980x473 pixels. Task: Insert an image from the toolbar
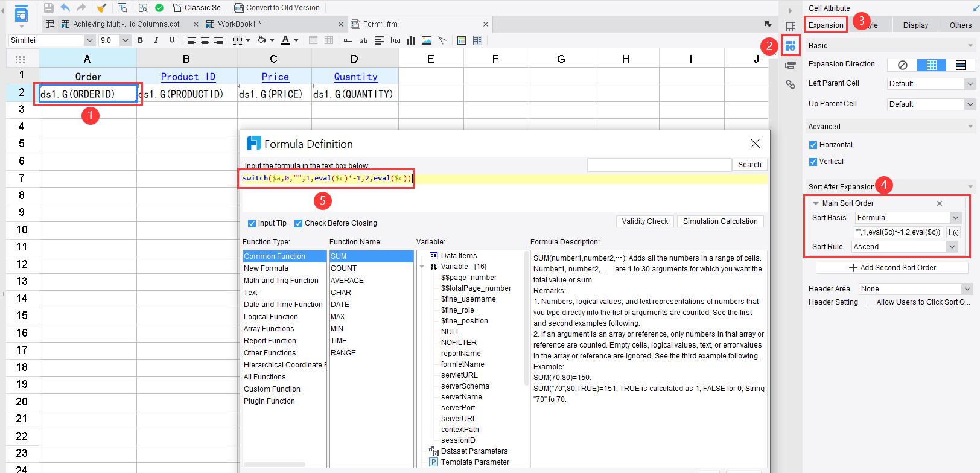(427, 40)
